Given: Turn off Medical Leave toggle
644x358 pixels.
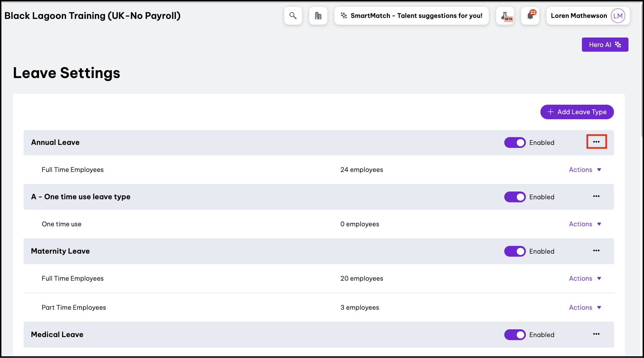Looking at the screenshot, I should [x=515, y=335].
